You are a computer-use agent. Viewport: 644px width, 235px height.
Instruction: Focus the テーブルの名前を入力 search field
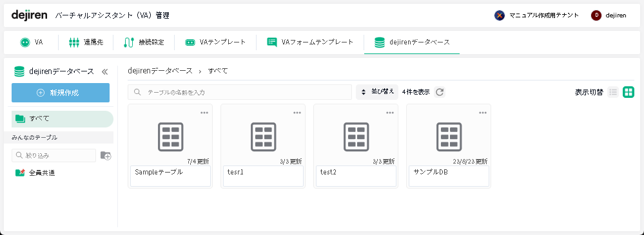click(240, 92)
